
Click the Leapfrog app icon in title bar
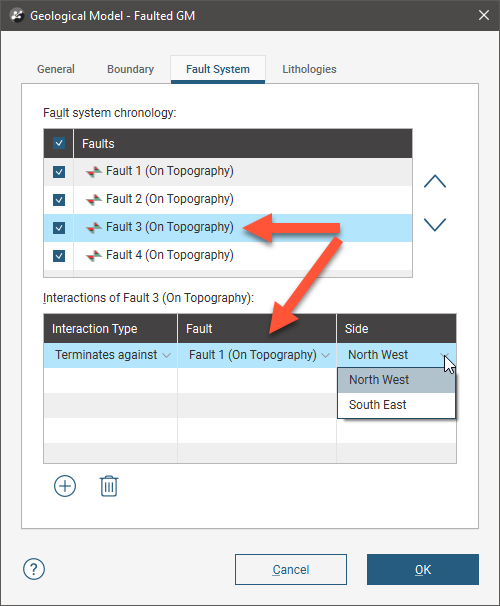click(x=17, y=16)
